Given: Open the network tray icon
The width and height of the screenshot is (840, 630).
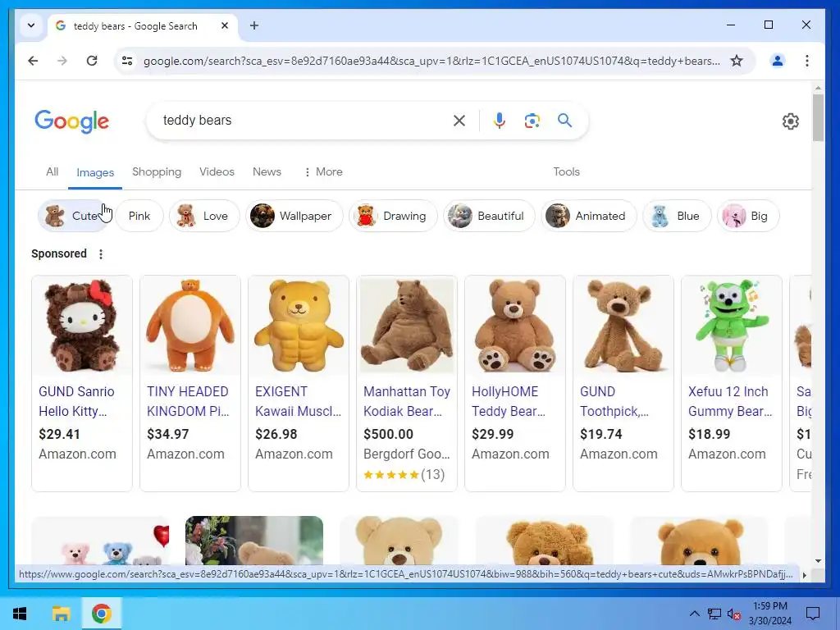Looking at the screenshot, I should [x=714, y=614].
